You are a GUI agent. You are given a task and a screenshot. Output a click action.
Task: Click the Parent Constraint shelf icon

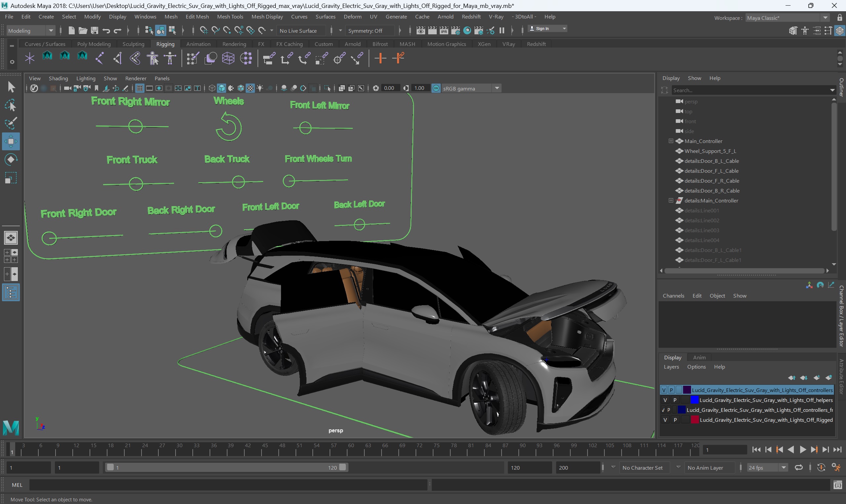(x=269, y=58)
